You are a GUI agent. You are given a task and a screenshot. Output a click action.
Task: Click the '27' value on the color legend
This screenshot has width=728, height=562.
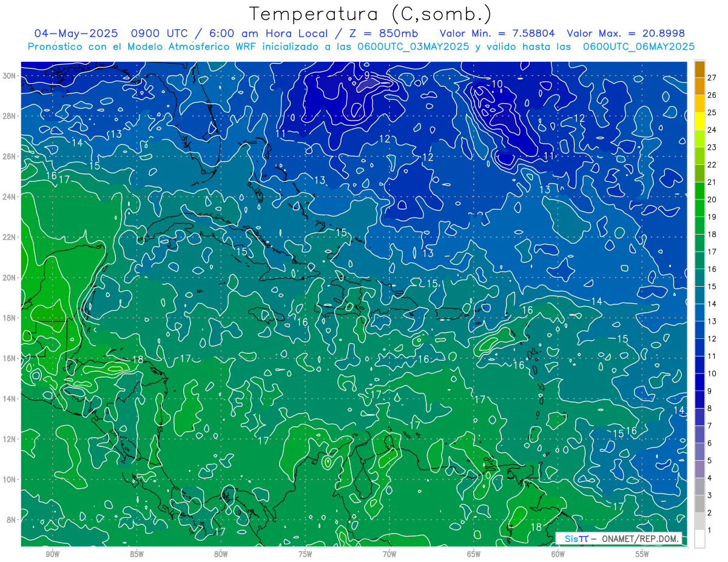[712, 78]
